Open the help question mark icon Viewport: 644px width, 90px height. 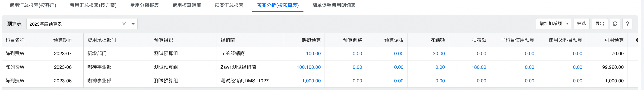click(627, 24)
